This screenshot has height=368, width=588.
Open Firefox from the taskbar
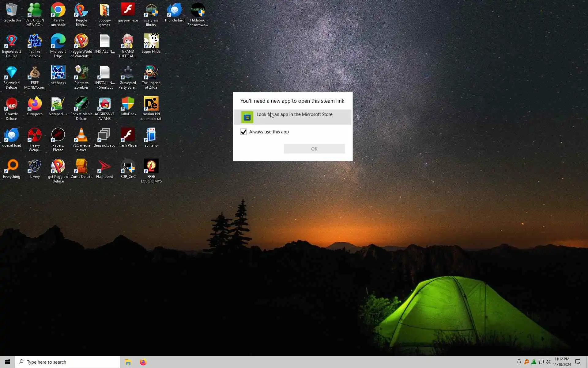143,362
